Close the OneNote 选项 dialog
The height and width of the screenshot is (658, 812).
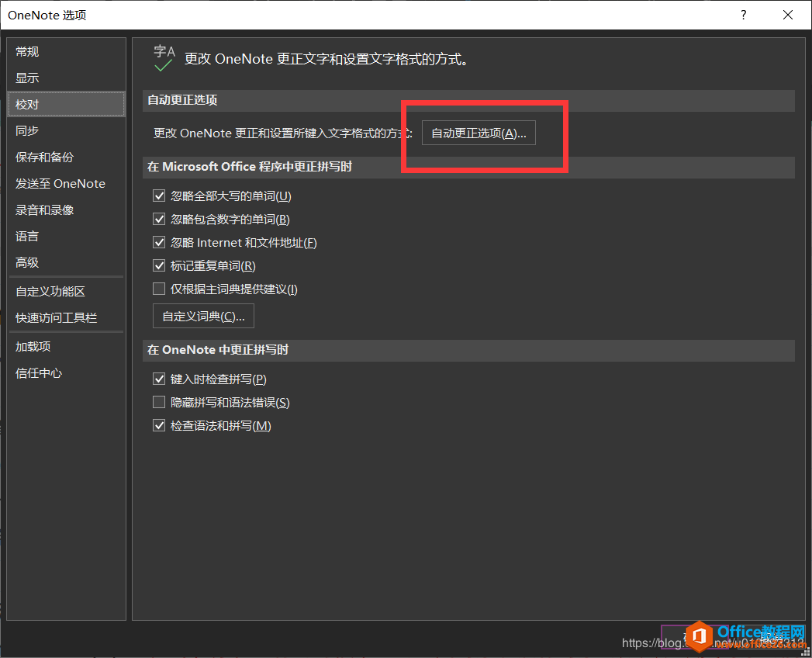click(x=788, y=15)
